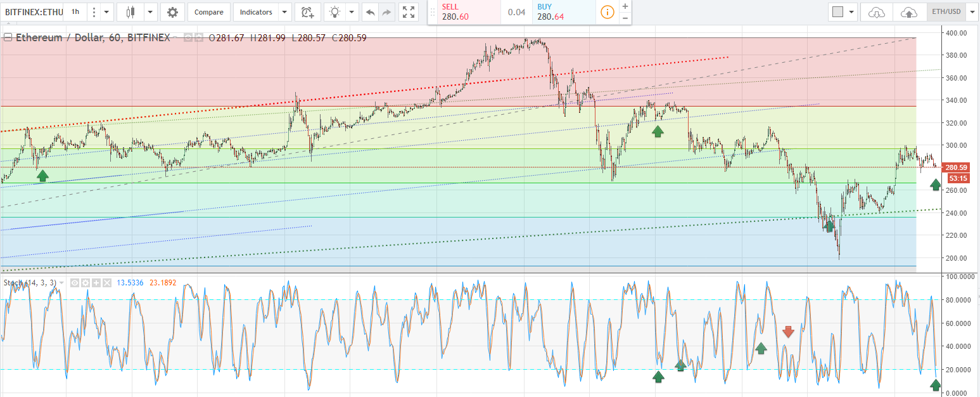Click the 300.00 price axis label
Screen dimensions: 980x397
coord(956,145)
